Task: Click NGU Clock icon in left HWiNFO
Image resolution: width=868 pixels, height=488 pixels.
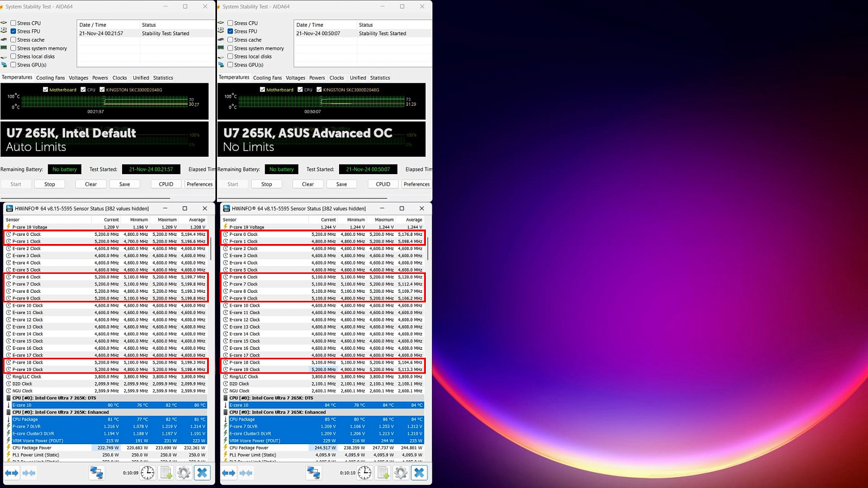Action: 8,390
